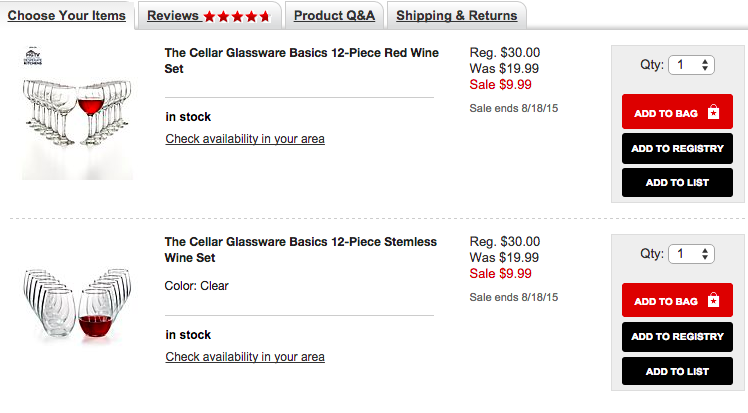748x413 pixels.
Task: Click the shopping bag icon on the second Add to Bag button
Action: point(712,300)
